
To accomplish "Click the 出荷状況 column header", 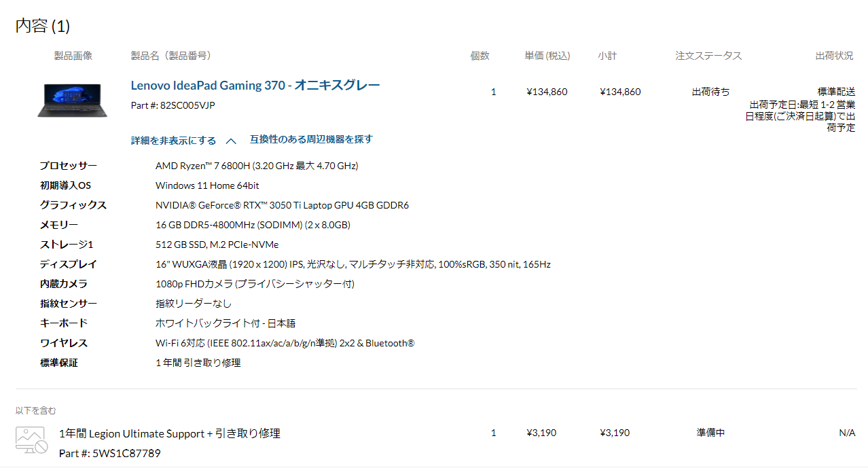I will coord(834,56).
